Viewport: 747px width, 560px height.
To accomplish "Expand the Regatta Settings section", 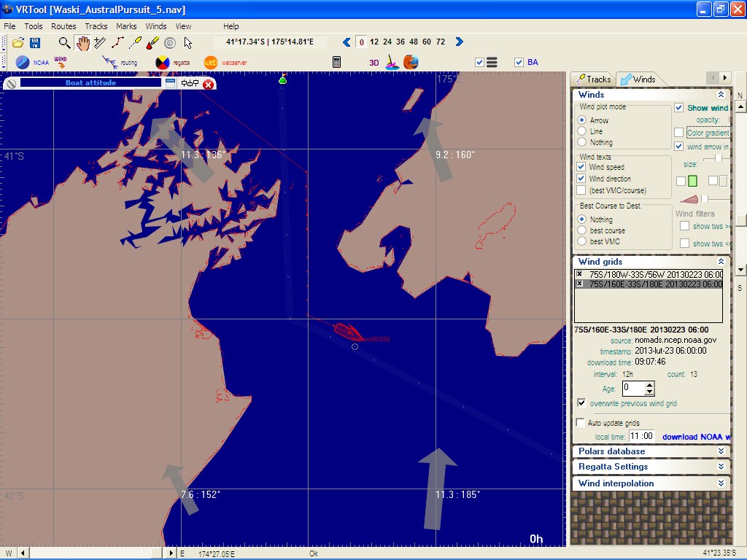I will [x=721, y=467].
